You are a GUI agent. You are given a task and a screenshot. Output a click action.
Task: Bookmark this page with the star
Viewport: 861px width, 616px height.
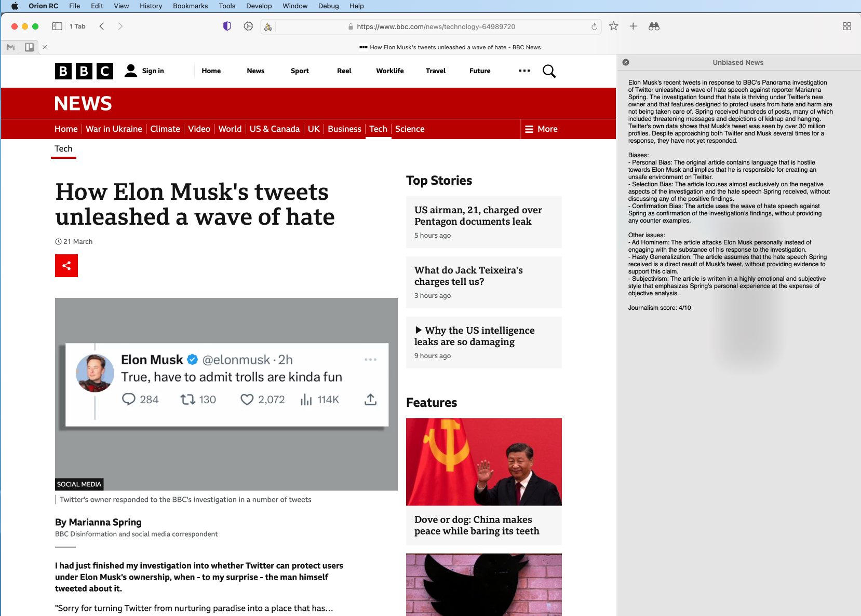[613, 26]
